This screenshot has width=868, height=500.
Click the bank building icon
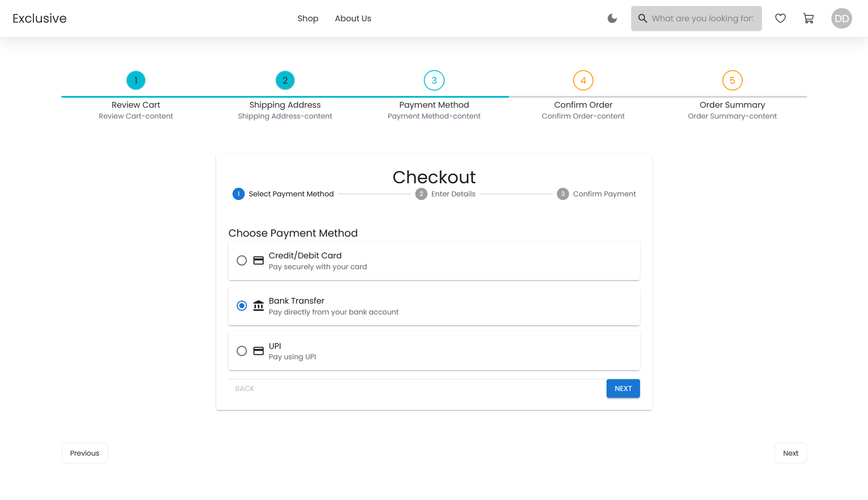(258, 306)
